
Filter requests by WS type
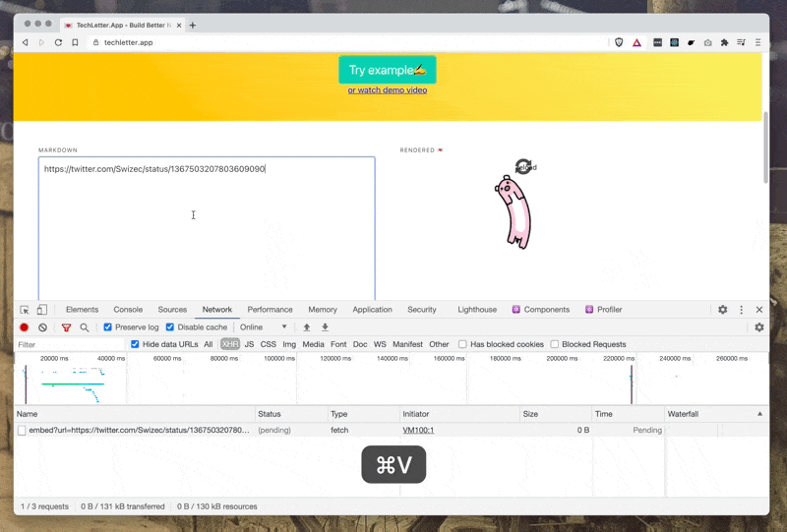pos(380,344)
